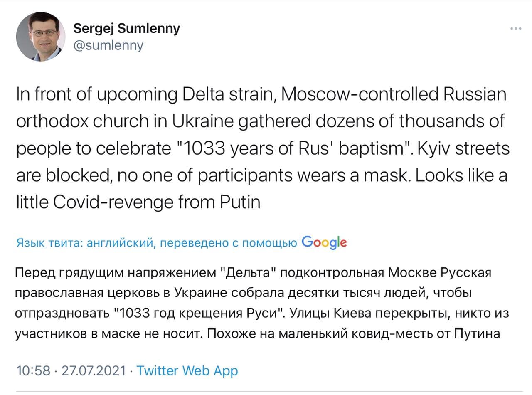This screenshot has width=532, height=395.
Task: Open the Twitter Web App source link
Action: 187,370
